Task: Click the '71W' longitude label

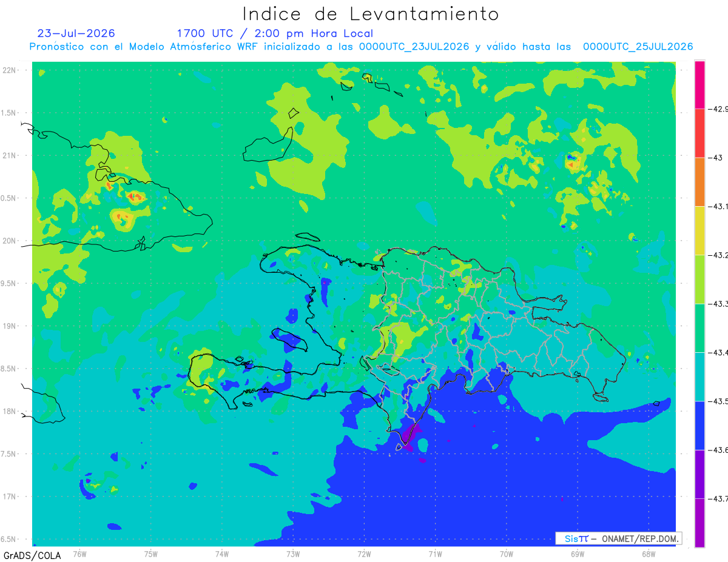Action: tap(435, 554)
